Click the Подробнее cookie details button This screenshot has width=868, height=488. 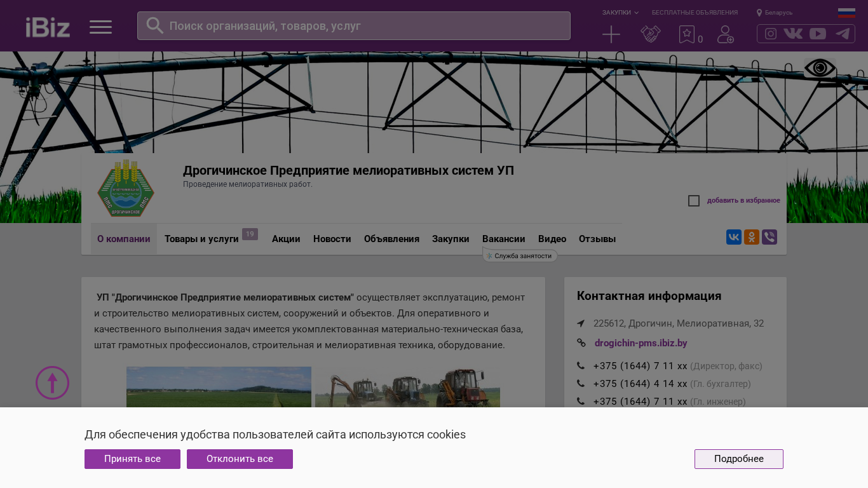(739, 459)
